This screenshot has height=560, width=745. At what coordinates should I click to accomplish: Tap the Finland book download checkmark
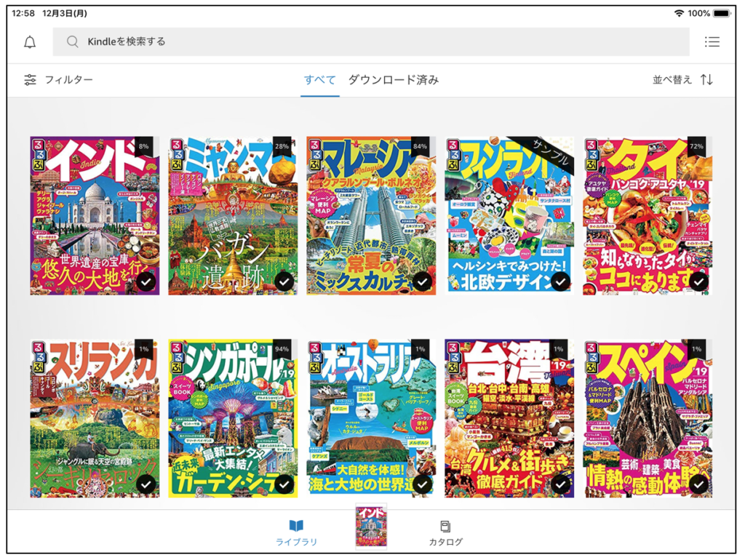(561, 281)
